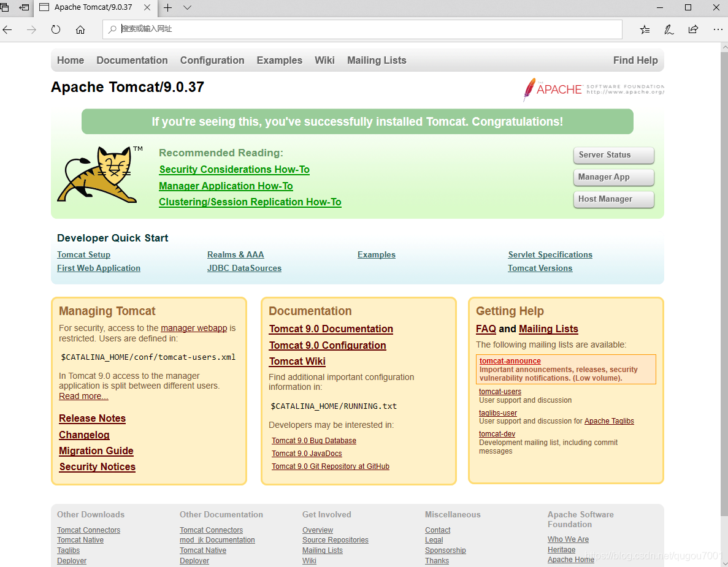Click the Read more... link
The image size is (728, 567).
(83, 396)
